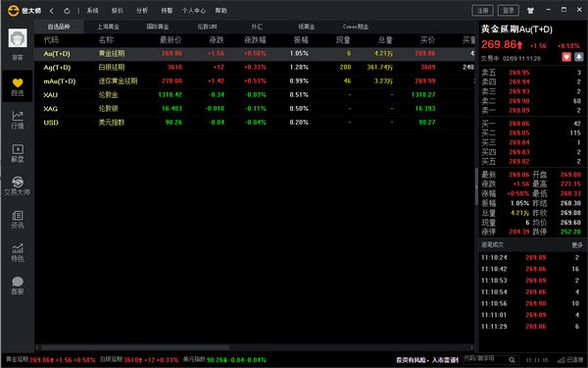Open the 预警 menu
This screenshot has height=368, width=588.
[167, 11]
